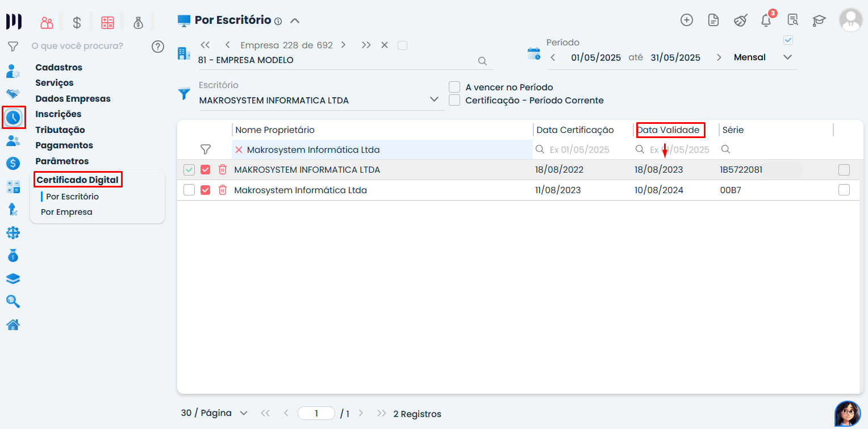Open the blue clock module icon
The height and width of the screenshot is (429, 868).
(x=13, y=118)
